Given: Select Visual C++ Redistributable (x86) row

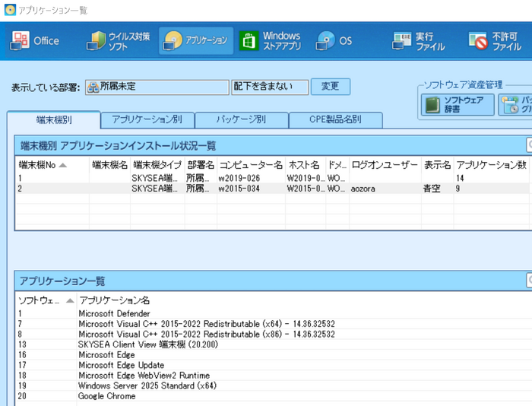Looking at the screenshot, I should tap(274, 334).
